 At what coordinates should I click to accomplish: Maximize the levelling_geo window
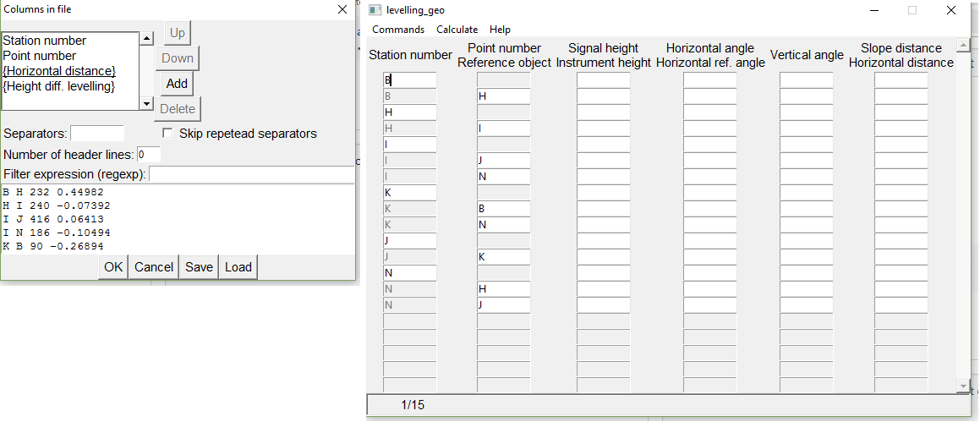point(912,10)
